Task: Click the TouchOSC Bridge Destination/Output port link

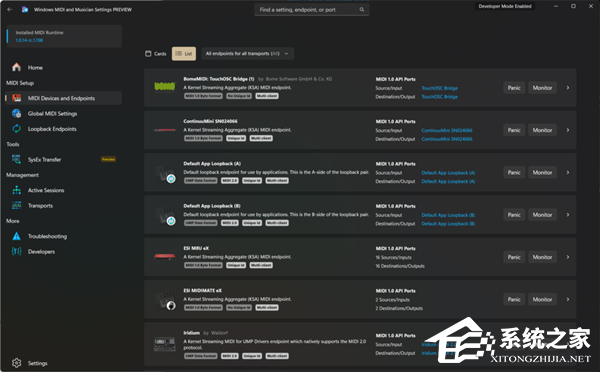Action: (x=439, y=97)
